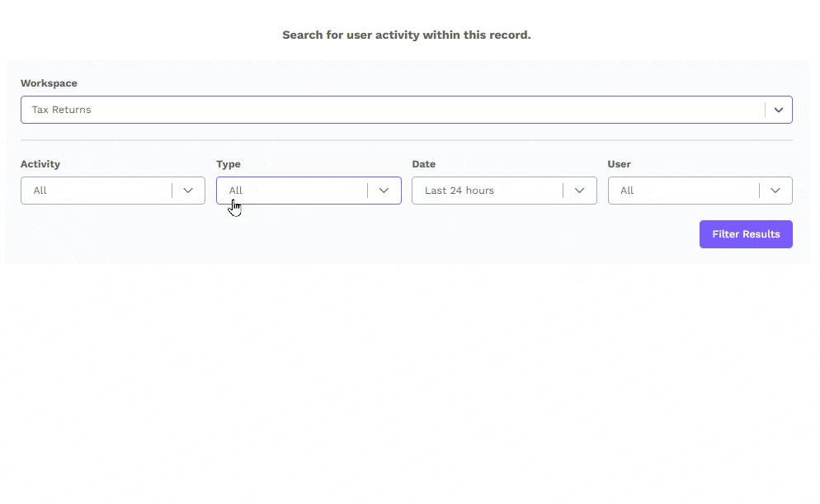Image resolution: width=820 pixels, height=504 pixels.
Task: Apply filters with the Filter Results button
Action: coord(746,234)
